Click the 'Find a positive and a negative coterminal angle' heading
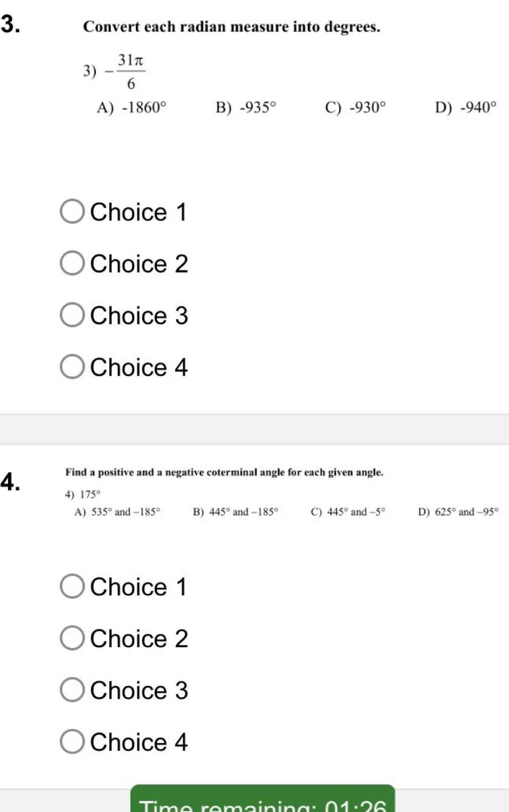 tap(224, 472)
